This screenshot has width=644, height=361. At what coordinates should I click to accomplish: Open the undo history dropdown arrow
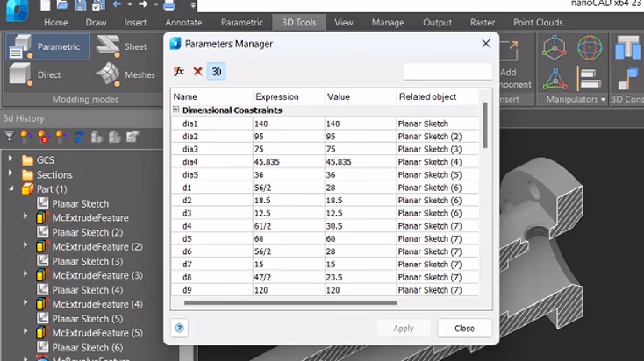129,4
